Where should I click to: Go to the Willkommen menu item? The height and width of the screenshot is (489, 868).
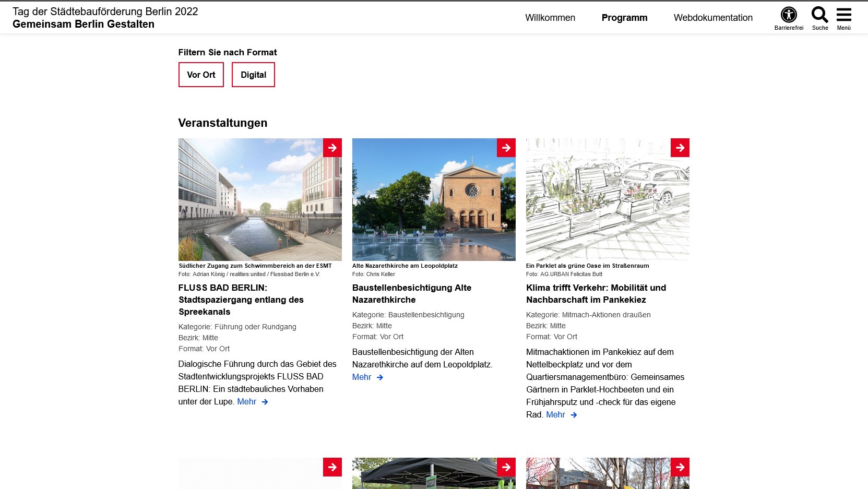point(550,18)
